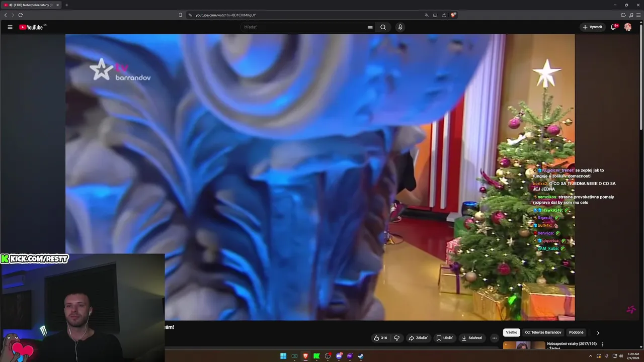
Task: Open the Windows Start button
Action: [x=283, y=356]
